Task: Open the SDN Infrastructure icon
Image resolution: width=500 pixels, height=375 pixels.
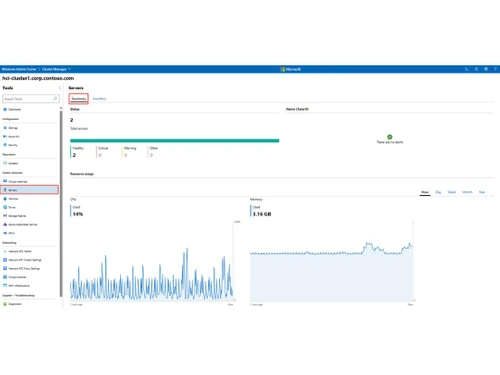Action: pos(5,286)
